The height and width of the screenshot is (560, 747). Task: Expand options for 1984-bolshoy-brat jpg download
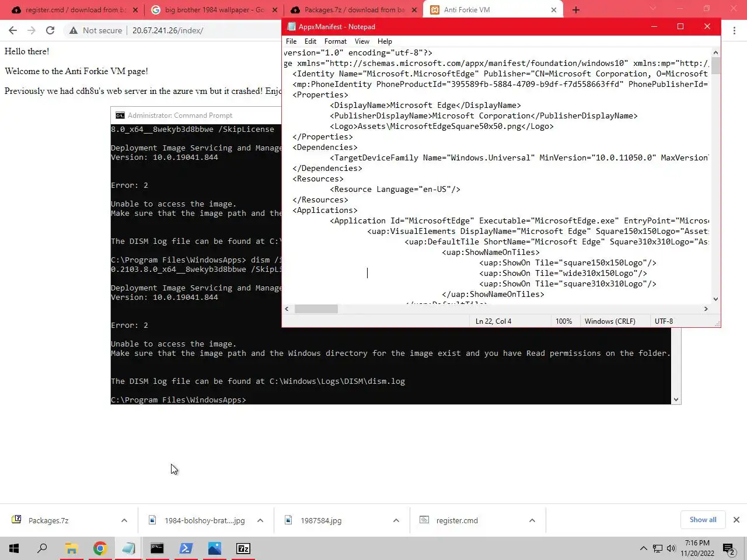click(x=260, y=520)
